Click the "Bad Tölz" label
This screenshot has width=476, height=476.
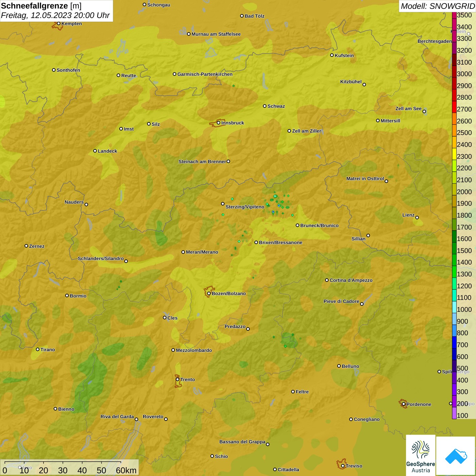(254, 16)
